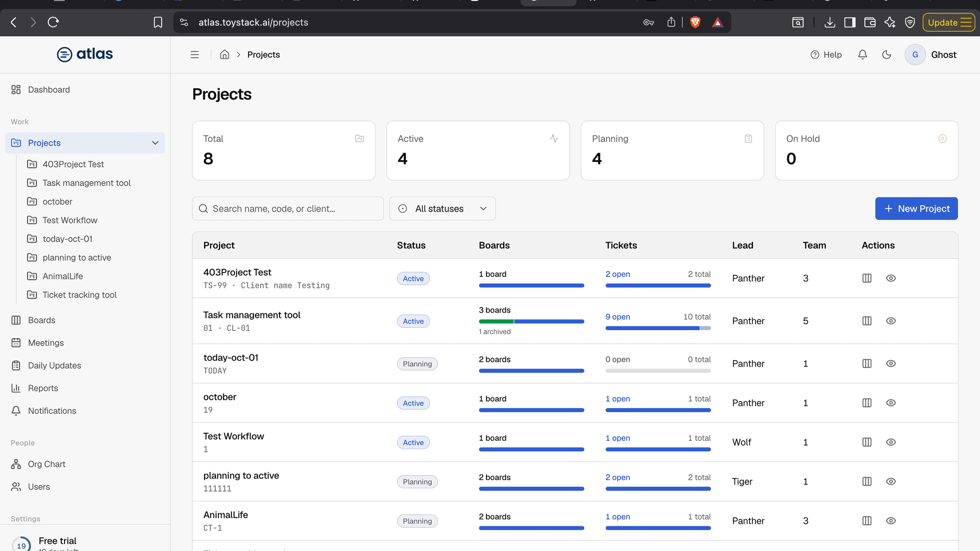
Task: Click the browser reload button
Action: tap(53, 22)
